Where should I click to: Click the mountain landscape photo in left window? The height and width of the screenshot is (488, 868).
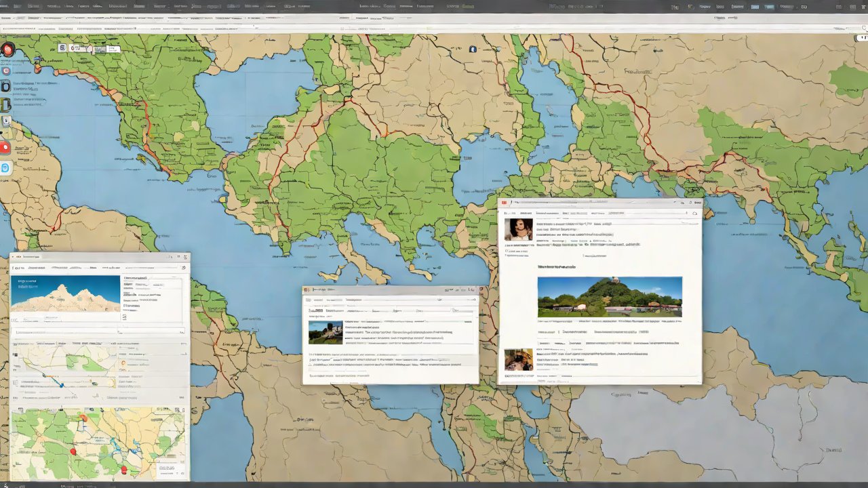coord(65,293)
